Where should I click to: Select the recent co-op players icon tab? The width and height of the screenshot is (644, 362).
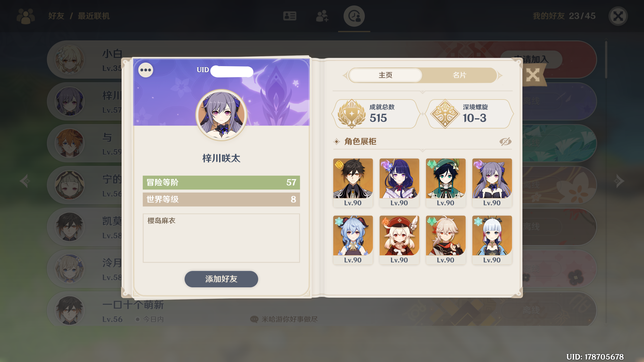(354, 16)
